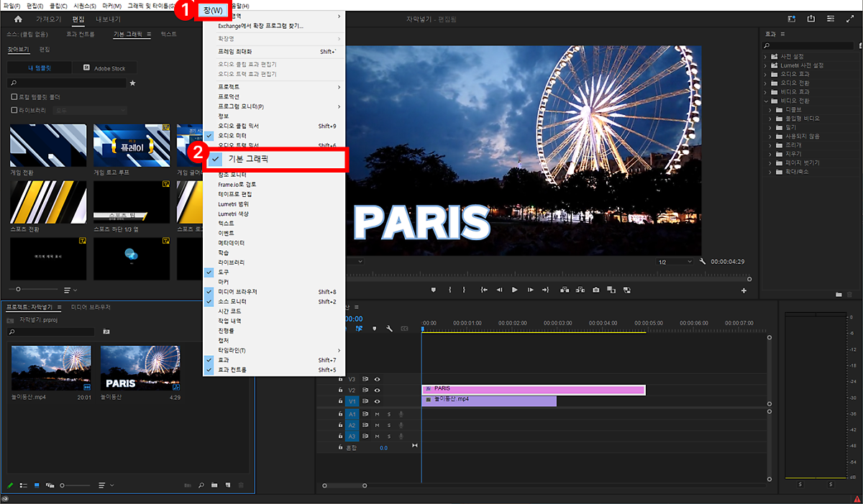This screenshot has width=863, height=504.
Task: Open the 1/2 playback resolution dropdown
Action: coord(675,262)
